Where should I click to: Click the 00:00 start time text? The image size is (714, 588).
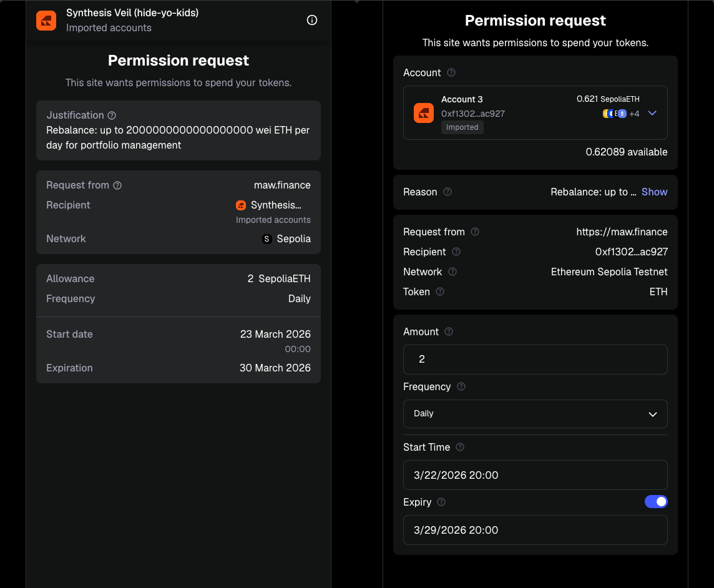coord(297,350)
